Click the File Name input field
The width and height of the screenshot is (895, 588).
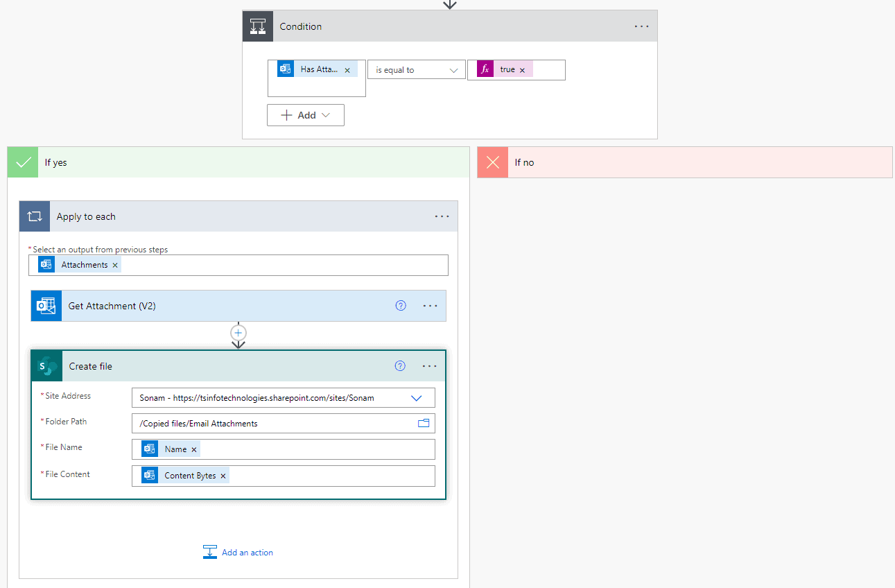tap(284, 449)
